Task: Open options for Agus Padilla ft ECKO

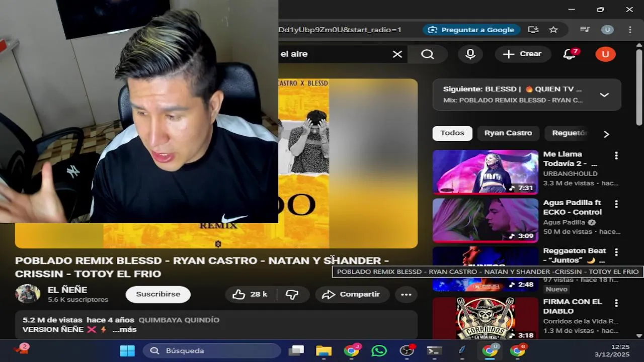Action: (616, 204)
